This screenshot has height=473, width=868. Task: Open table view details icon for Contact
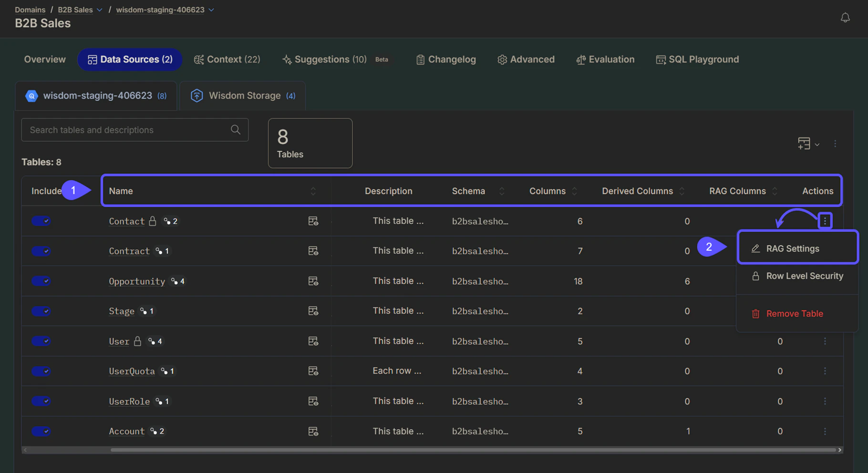click(313, 221)
